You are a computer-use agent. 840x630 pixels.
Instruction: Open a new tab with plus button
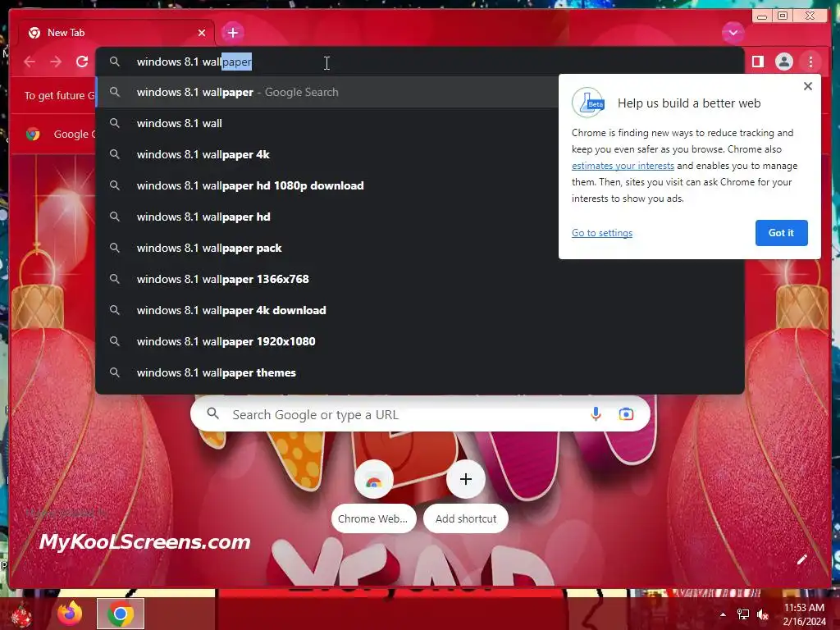(x=232, y=33)
